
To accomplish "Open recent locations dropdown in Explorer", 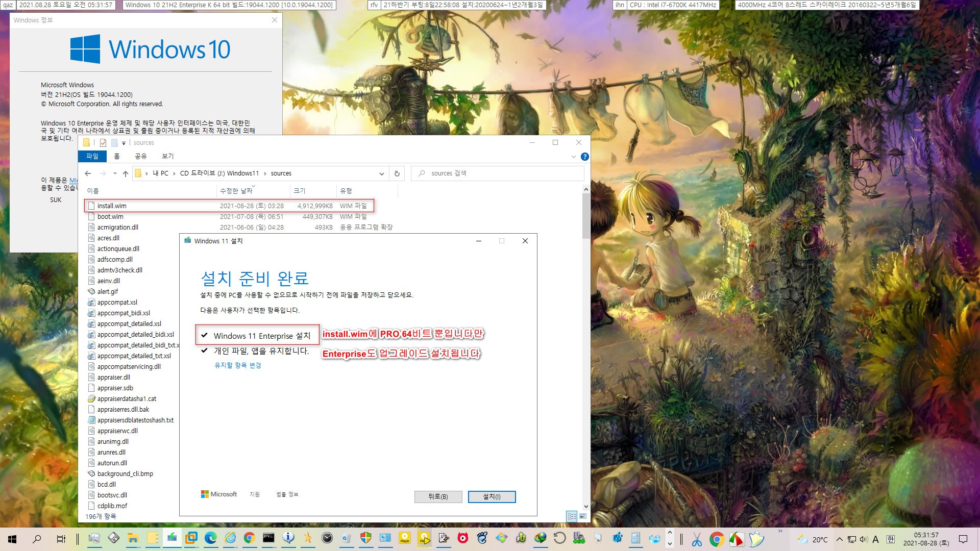I will coord(115,173).
